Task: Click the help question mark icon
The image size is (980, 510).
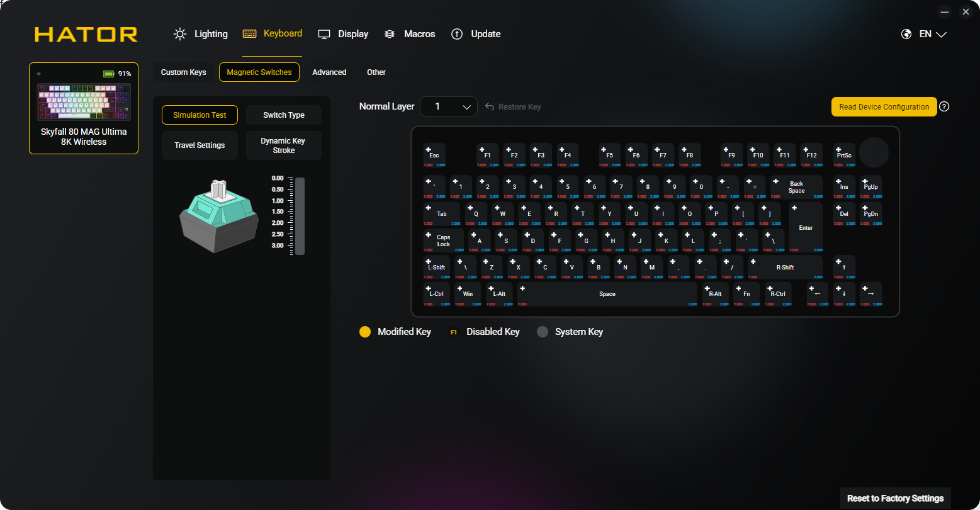Action: tap(944, 107)
